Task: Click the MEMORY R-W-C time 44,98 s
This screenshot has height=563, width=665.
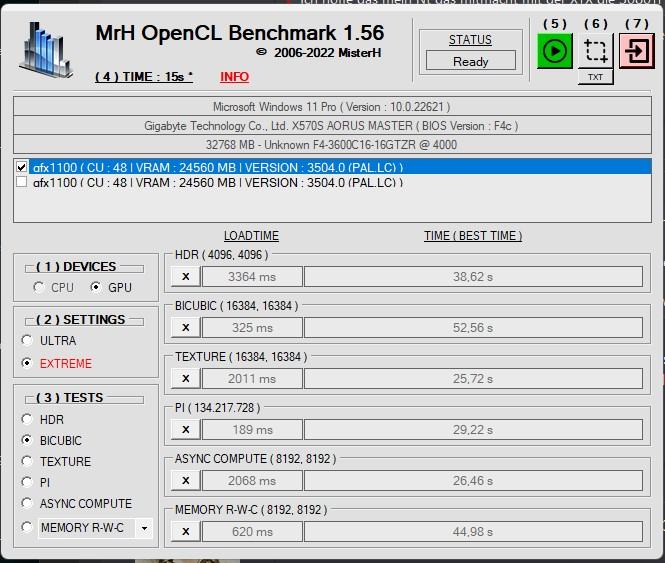Action: 473,531
